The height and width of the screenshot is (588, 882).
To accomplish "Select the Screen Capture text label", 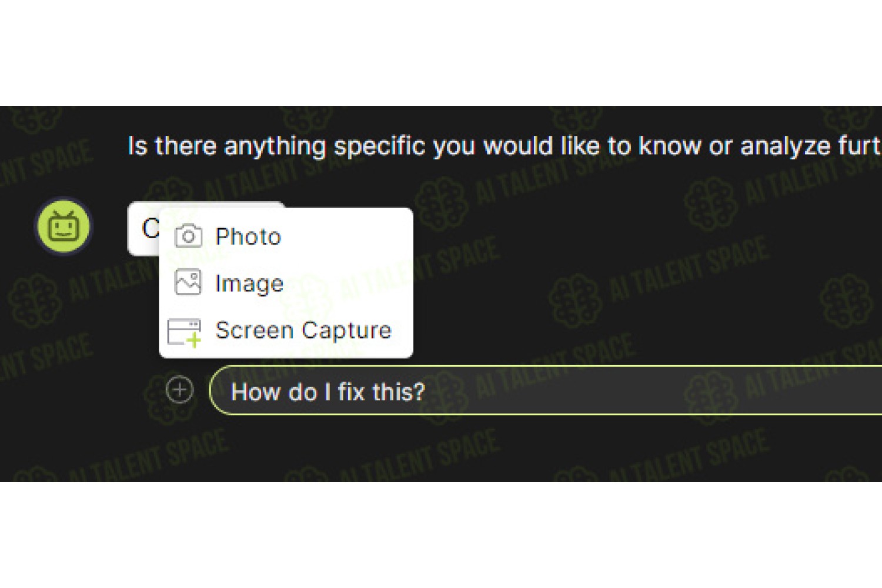I will tap(303, 330).
